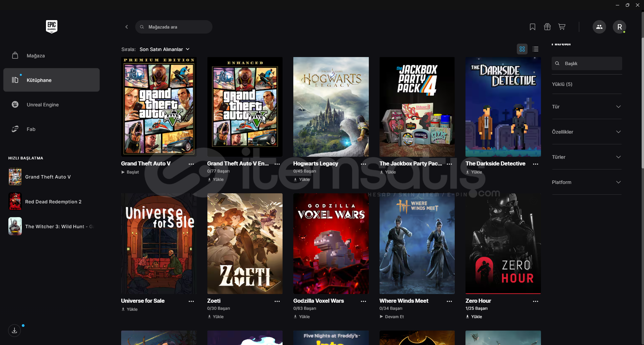The height and width of the screenshot is (345, 644).
Task: Open the gift icon in the header
Action: pos(547,27)
